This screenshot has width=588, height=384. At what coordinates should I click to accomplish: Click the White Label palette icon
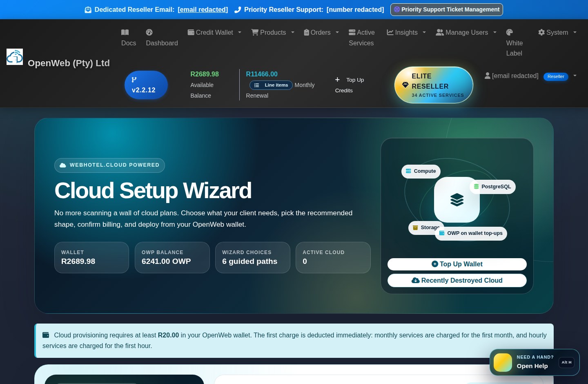tap(510, 32)
